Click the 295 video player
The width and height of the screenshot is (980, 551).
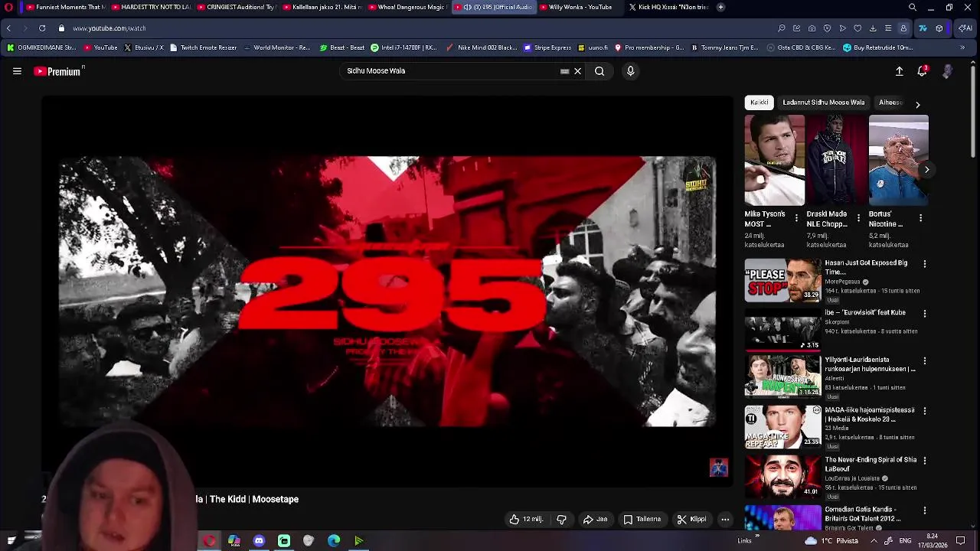[x=387, y=291]
